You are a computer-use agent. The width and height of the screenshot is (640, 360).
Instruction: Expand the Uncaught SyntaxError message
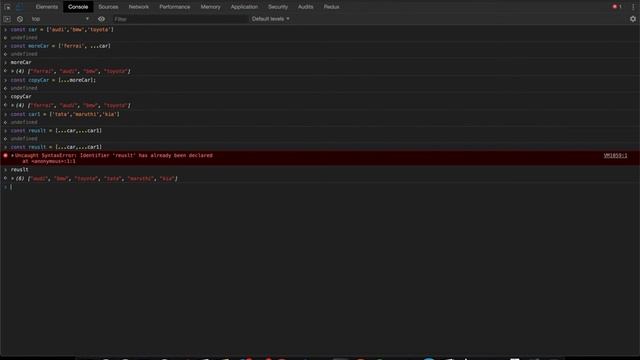coord(13,156)
